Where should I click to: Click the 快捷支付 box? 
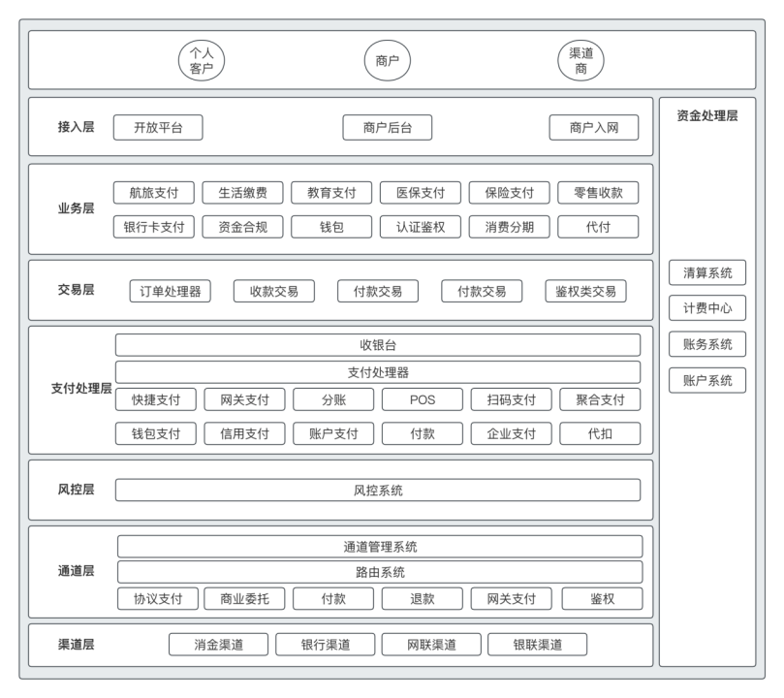click(x=156, y=399)
